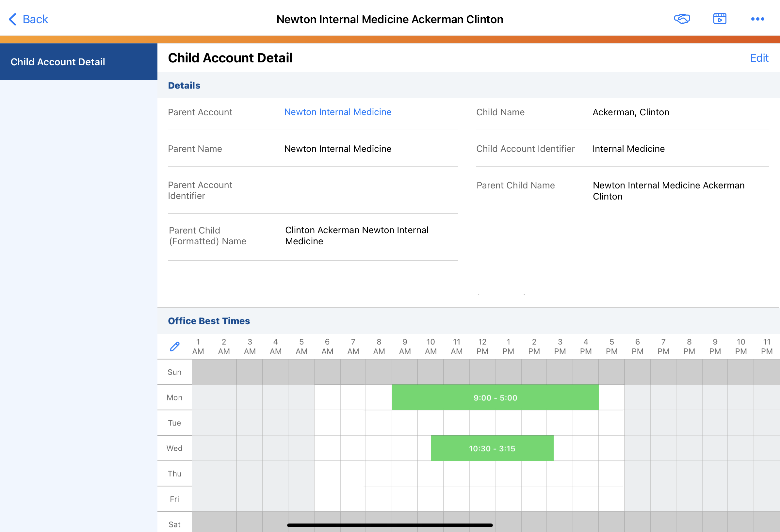This screenshot has height=532, width=780.
Task: Click the Fri row label
Action: point(174,499)
